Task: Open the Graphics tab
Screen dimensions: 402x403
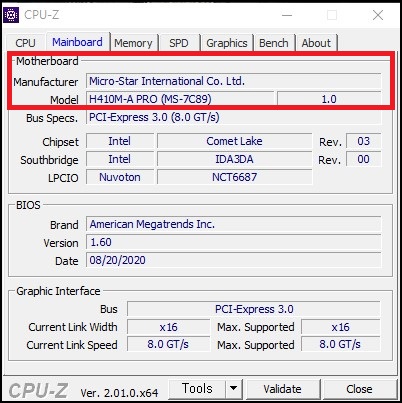Action: click(227, 43)
